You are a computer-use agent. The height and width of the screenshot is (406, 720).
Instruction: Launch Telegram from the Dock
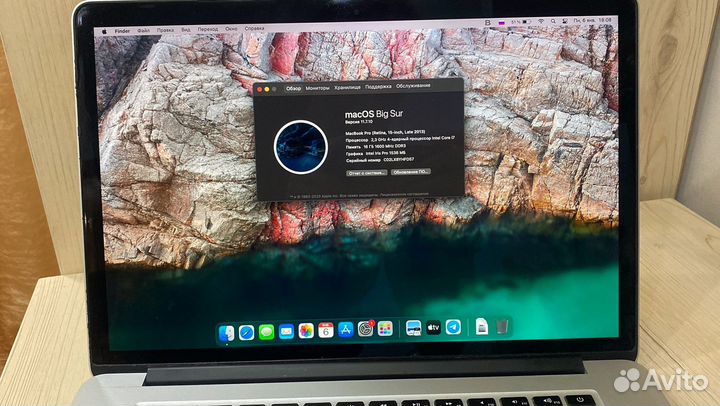[x=453, y=327]
